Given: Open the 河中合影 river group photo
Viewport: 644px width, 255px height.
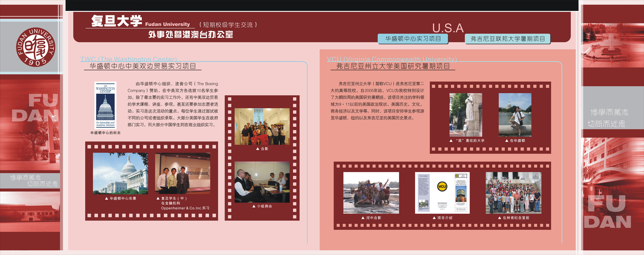Looking at the screenshot, I should pos(371,193).
